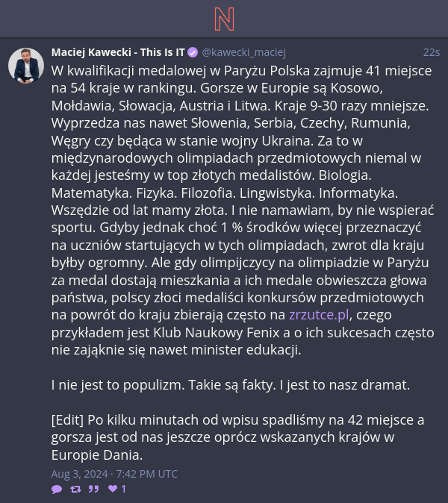
Task: Open the Aug 3, 2024 7:42 PM UTC date link
Action: coord(114,474)
